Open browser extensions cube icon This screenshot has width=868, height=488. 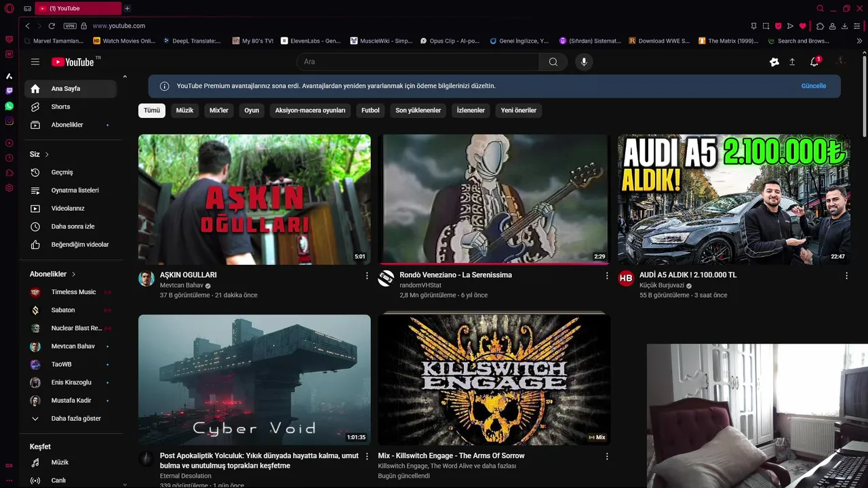820,26
